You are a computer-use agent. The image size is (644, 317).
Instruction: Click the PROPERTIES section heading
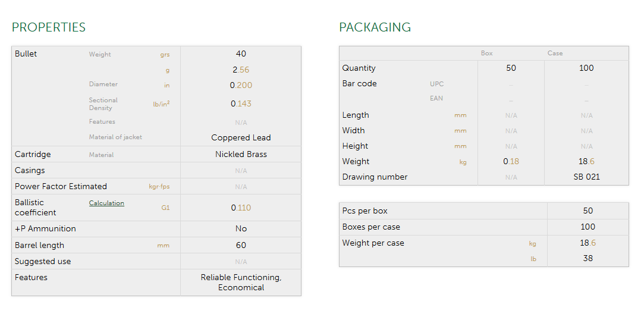[49, 27]
